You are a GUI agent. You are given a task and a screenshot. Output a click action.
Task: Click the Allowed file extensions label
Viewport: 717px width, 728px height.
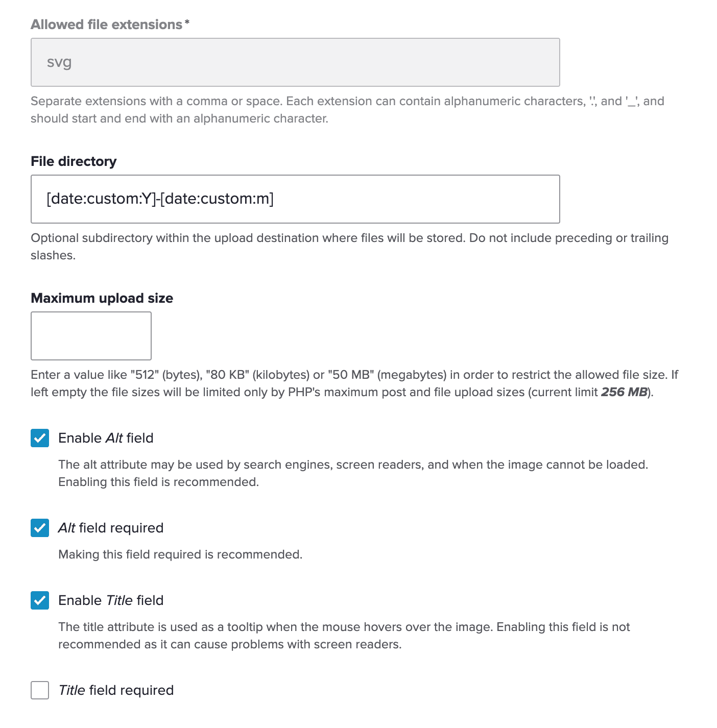110,25
